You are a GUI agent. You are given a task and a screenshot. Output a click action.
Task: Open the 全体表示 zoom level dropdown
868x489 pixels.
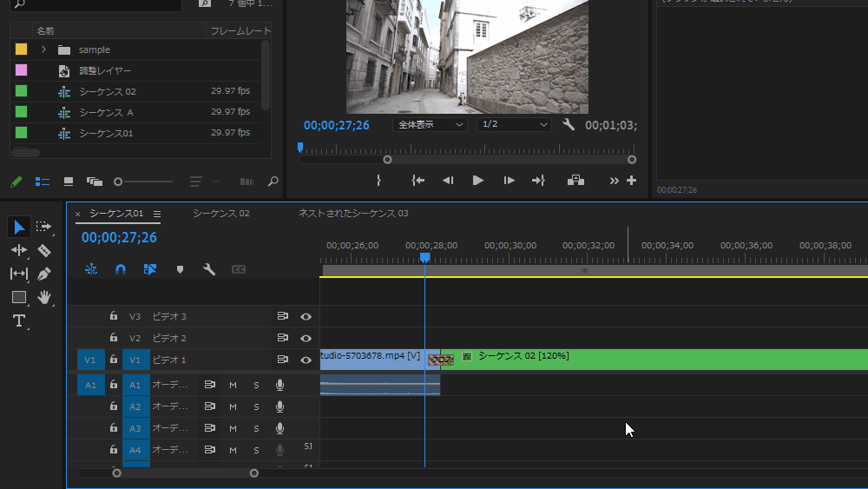pos(431,125)
